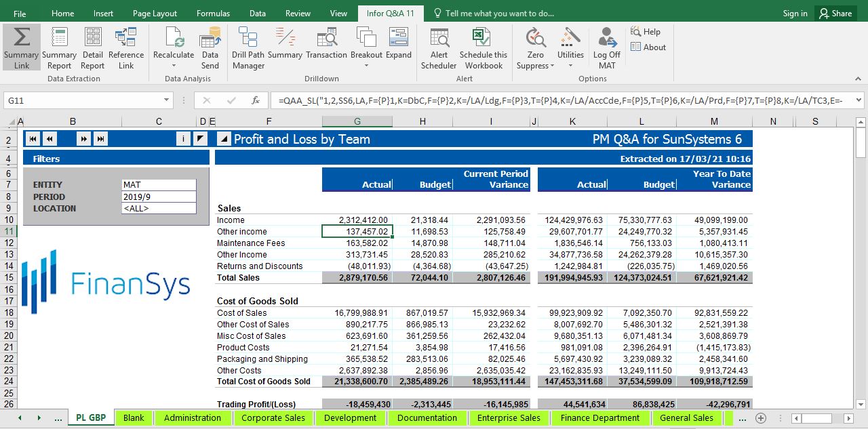The image size is (868, 429).
Task: Click the PERIOD filter field 2019/9
Action: point(159,197)
